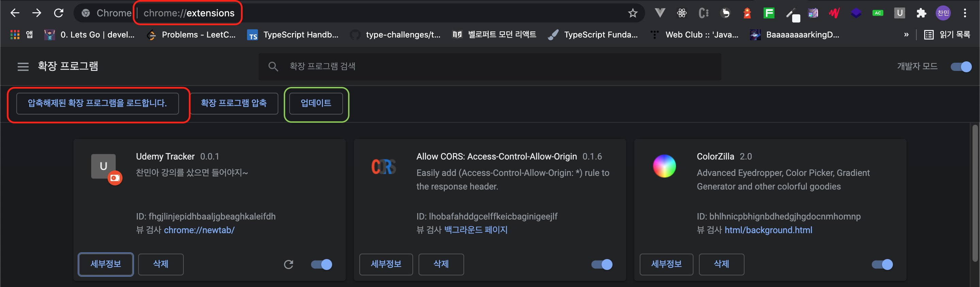
Task: Open the 백그라운드 페이지 inspect link
Action: 476,230
